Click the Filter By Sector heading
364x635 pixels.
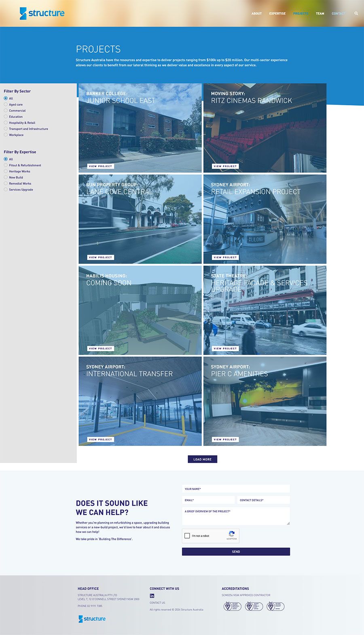point(17,91)
